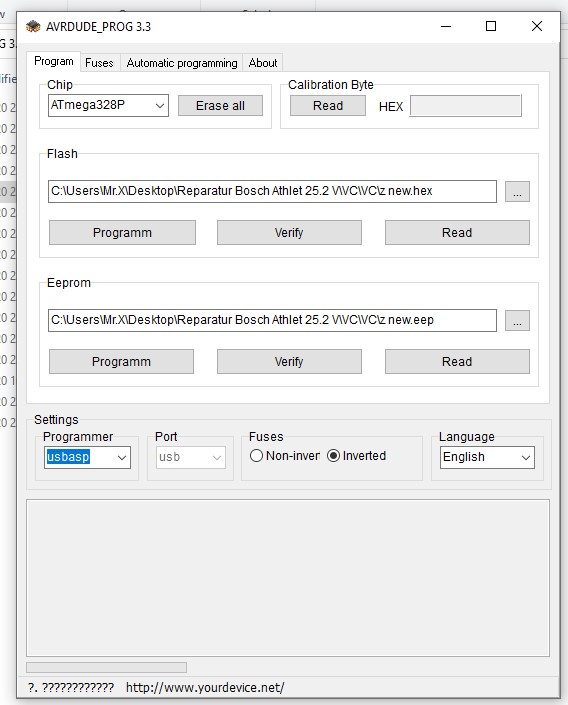This screenshot has height=705, width=568.
Task: Click the progress bar at bottom
Action: click(106, 667)
